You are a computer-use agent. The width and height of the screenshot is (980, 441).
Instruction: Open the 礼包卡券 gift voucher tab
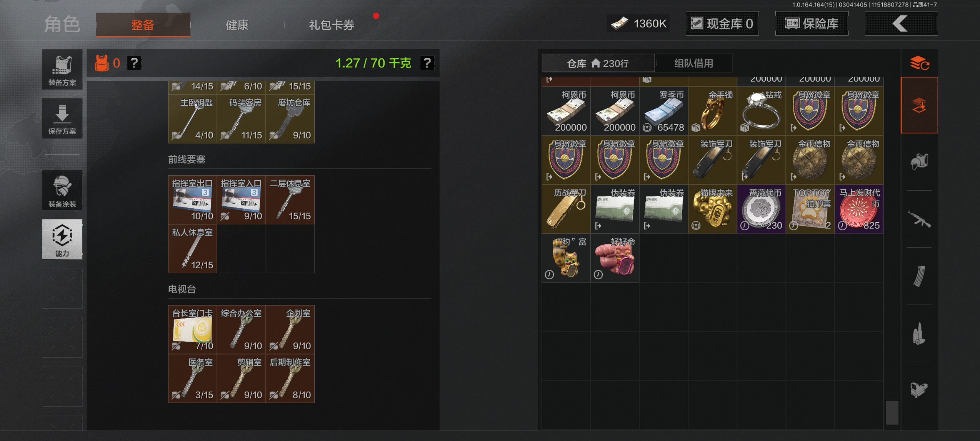pyautogui.click(x=331, y=25)
